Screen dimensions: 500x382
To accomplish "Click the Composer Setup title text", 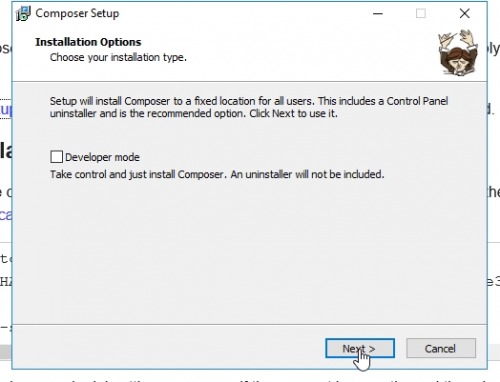I will click(77, 13).
